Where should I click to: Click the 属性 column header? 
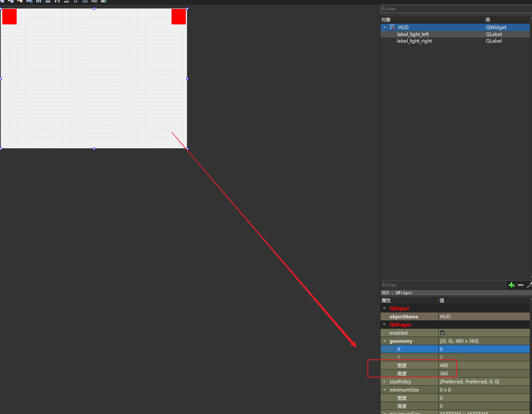coord(409,300)
